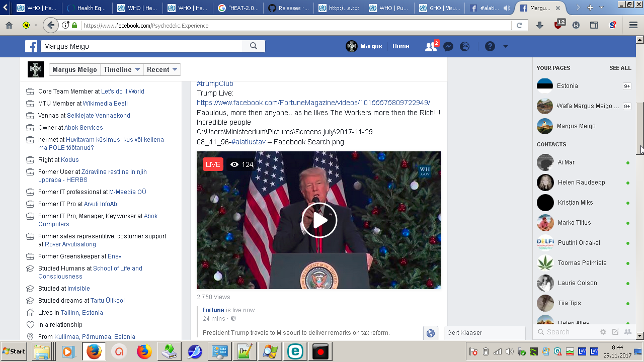Viewport: 644px width, 362px height.
Task: Open the Messenger icon in Facebook header
Action: click(x=448, y=46)
